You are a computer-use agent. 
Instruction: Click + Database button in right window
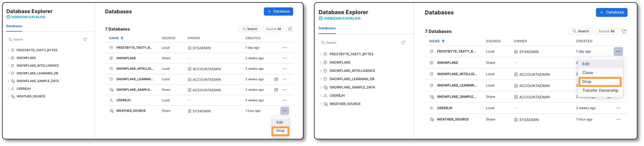point(611,12)
